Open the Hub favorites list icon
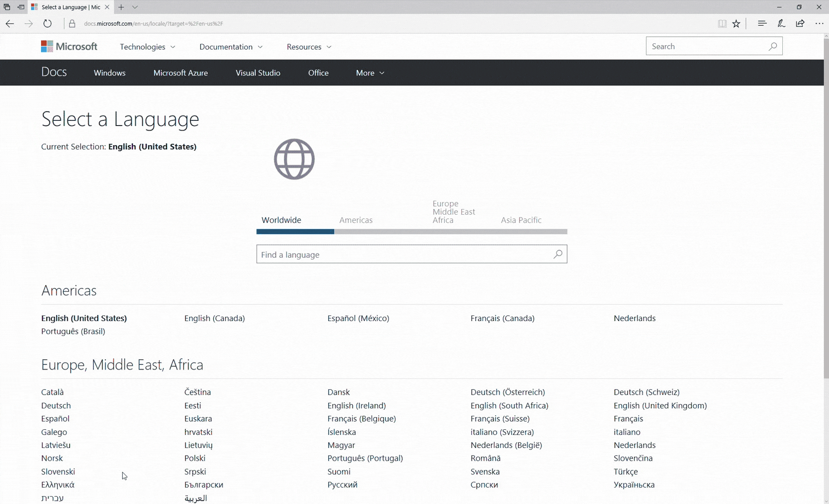The height and width of the screenshot is (504, 829). [x=762, y=23]
